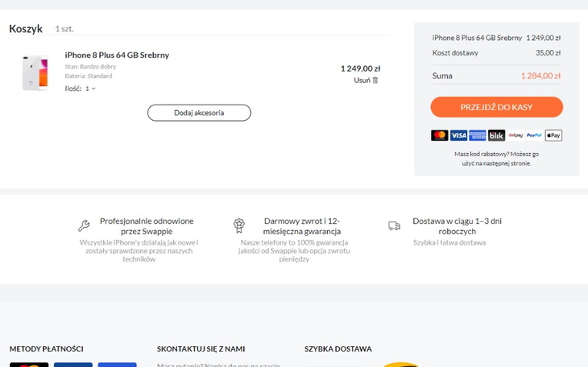Open the Ilość quantity dropdown
Viewport: 588px width, 367px height.
90,89
